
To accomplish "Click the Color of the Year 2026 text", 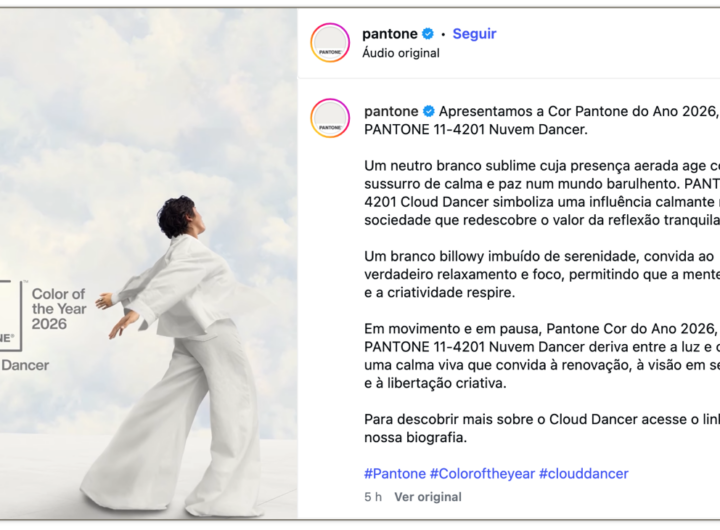I will [x=59, y=309].
